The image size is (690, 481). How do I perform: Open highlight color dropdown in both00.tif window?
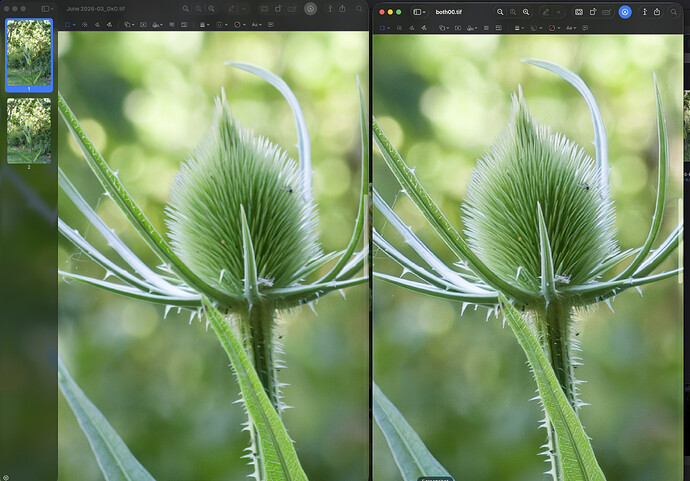pos(558,12)
